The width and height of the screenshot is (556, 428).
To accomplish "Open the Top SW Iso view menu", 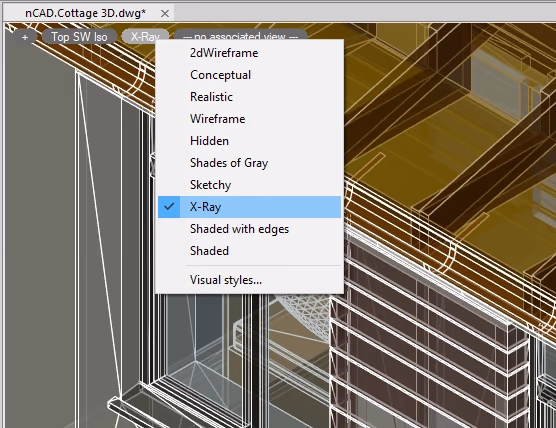I will click(79, 37).
